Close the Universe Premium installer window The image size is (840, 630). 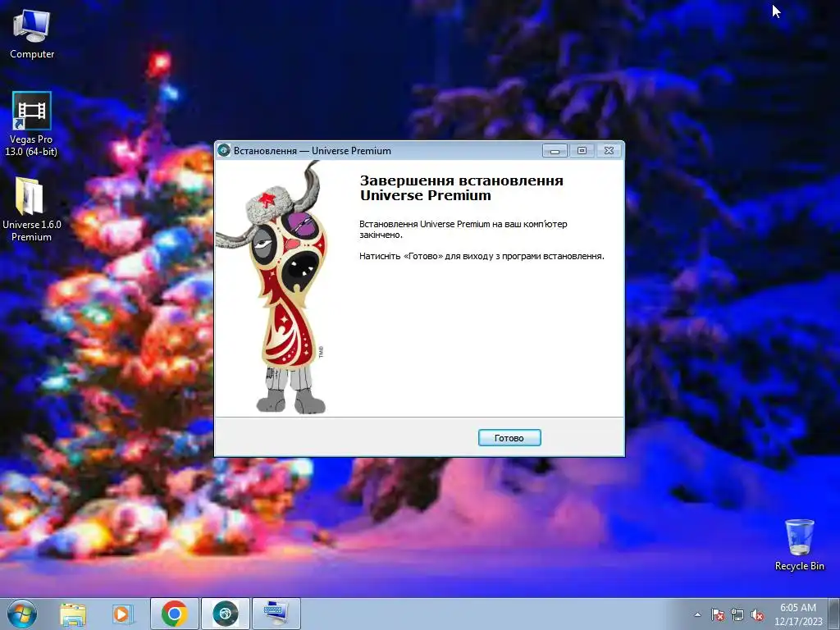[609, 151]
